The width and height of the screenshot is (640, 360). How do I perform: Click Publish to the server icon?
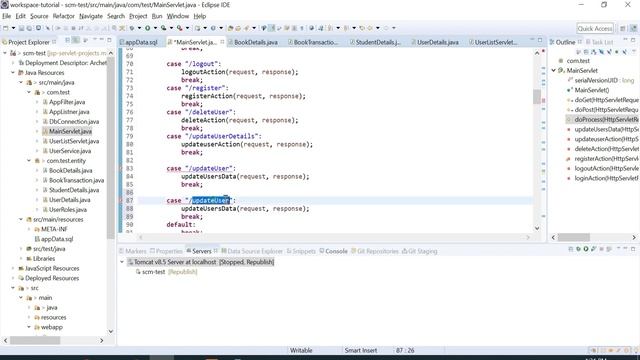[x=609, y=249]
